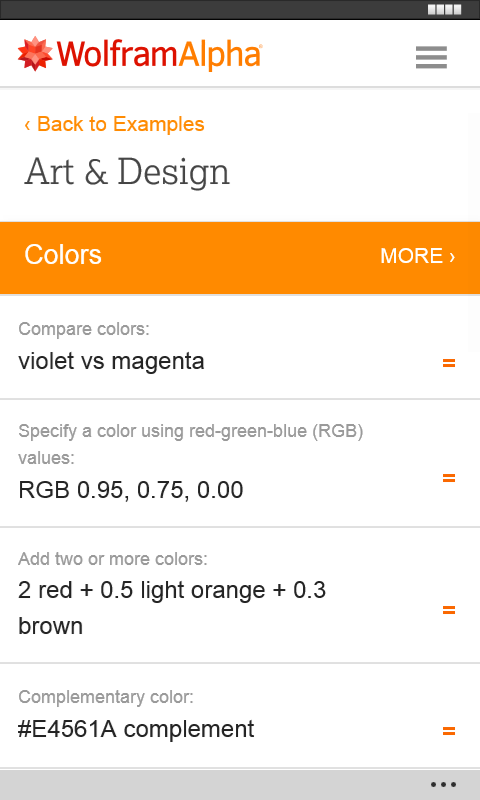
Task: Click the Art & Design page heading
Action: (127, 172)
